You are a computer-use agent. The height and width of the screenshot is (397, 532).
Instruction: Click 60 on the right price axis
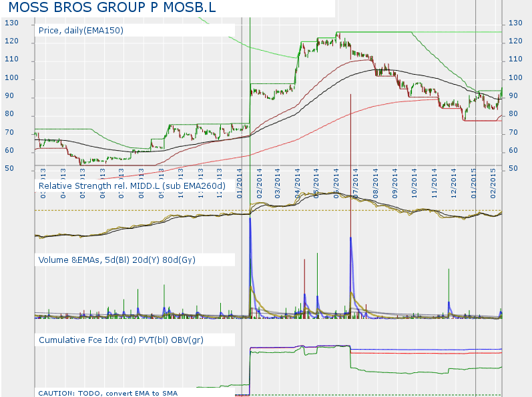[513, 150]
